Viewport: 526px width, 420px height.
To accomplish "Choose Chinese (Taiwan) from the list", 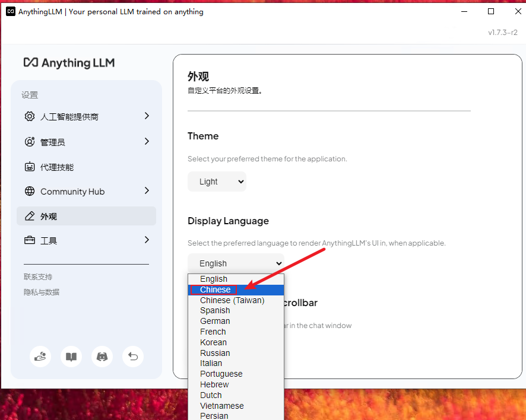I will (236, 300).
